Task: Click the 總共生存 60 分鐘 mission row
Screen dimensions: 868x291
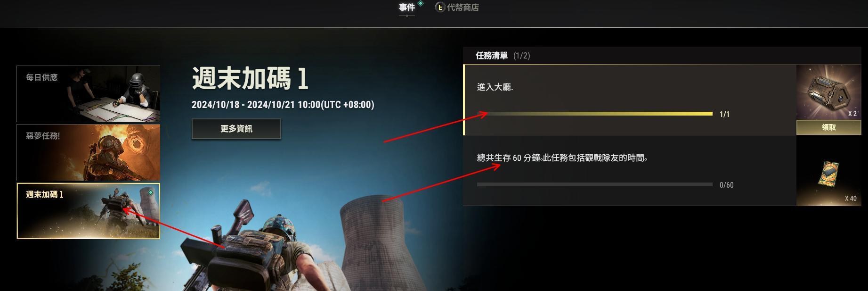Action: [630, 171]
